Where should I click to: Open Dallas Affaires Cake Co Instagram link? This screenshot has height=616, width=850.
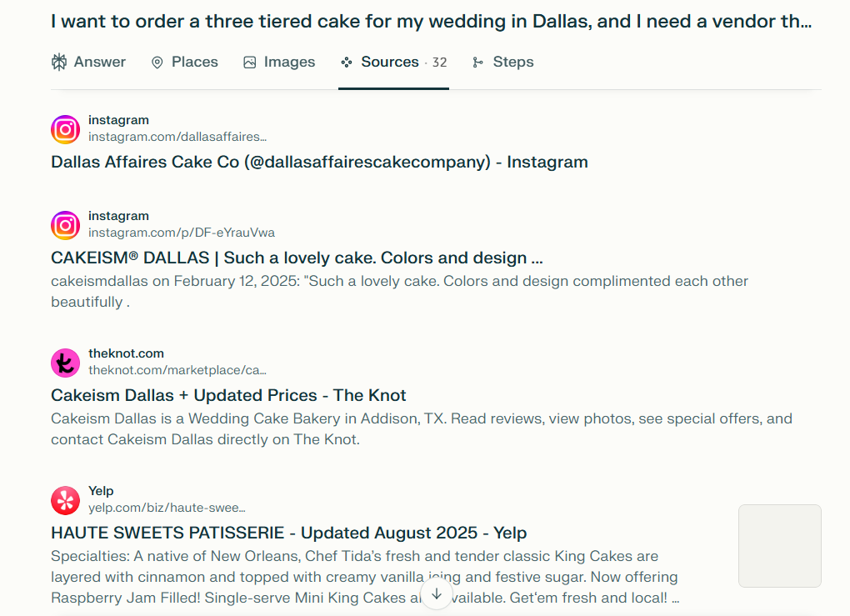tap(319, 163)
